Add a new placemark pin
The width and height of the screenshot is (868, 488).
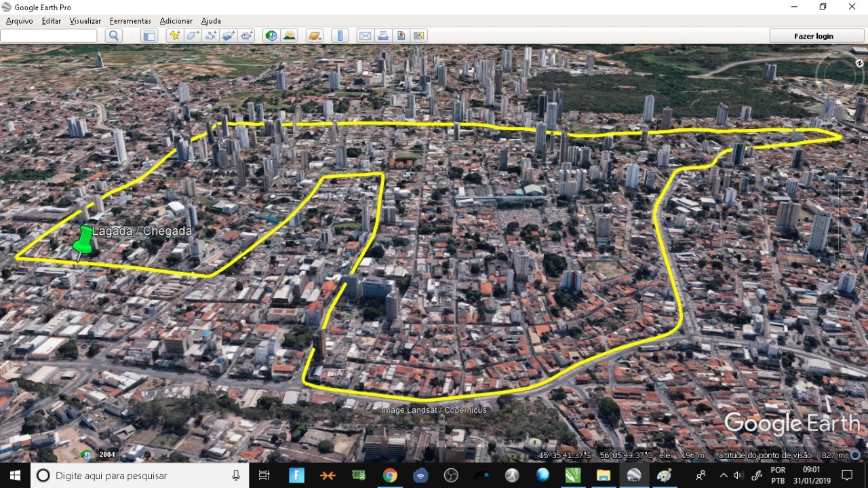click(175, 36)
